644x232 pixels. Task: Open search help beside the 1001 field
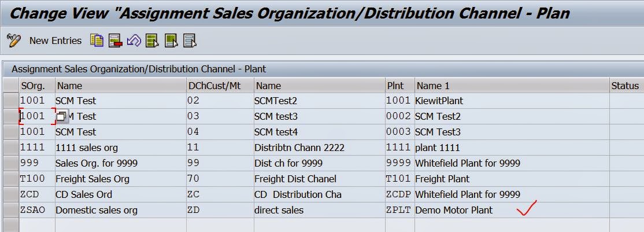61,116
